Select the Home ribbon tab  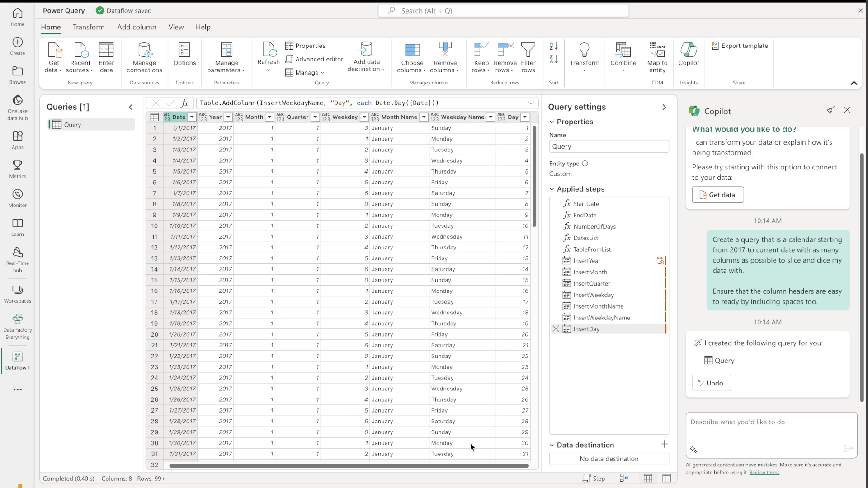point(51,27)
